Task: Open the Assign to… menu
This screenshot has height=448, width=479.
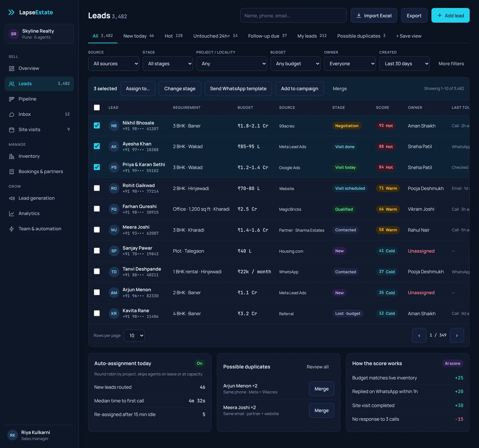Action: (138, 89)
